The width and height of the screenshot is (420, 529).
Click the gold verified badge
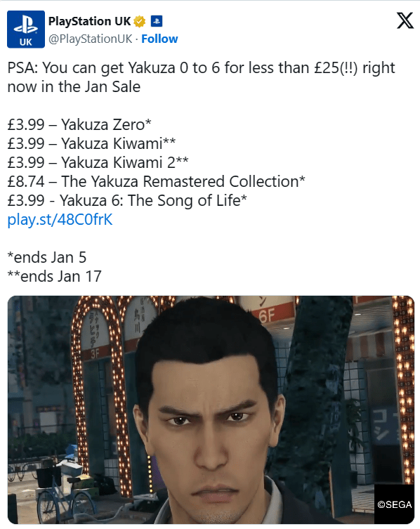[139, 22]
